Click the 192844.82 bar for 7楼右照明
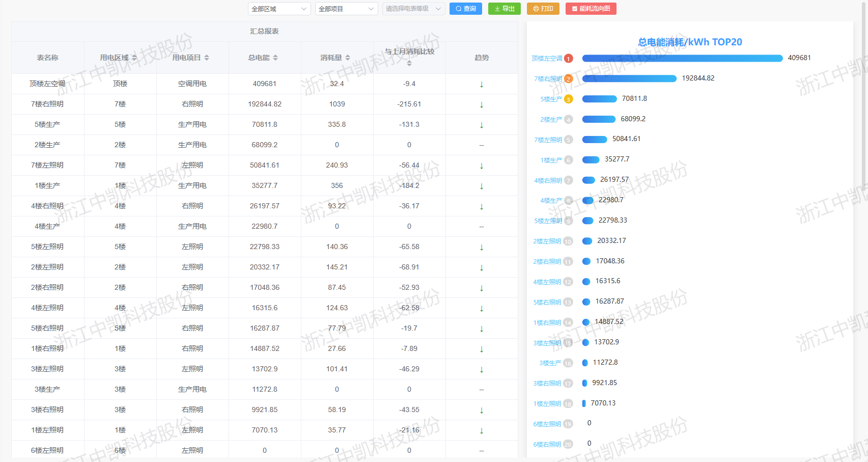 (x=629, y=78)
